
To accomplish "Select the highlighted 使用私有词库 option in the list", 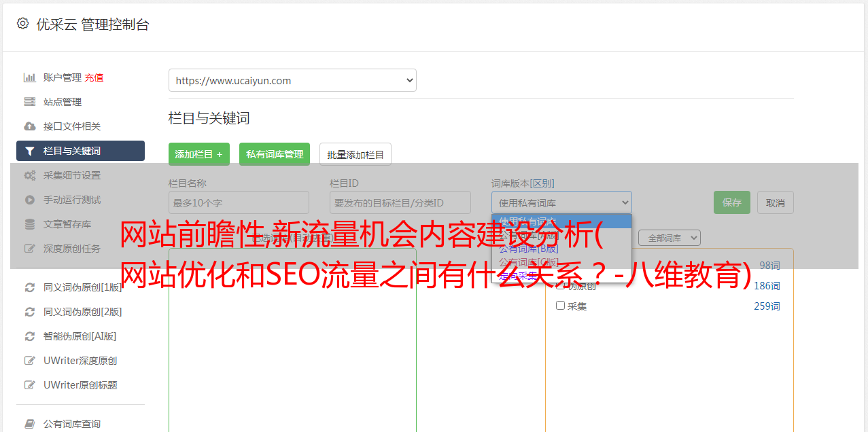I will [561, 221].
